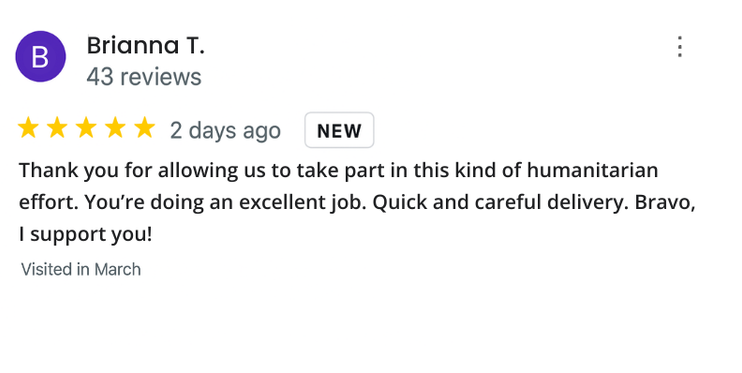Click the 'Visited in March' label
This screenshot has width=742, height=373.
click(x=81, y=269)
